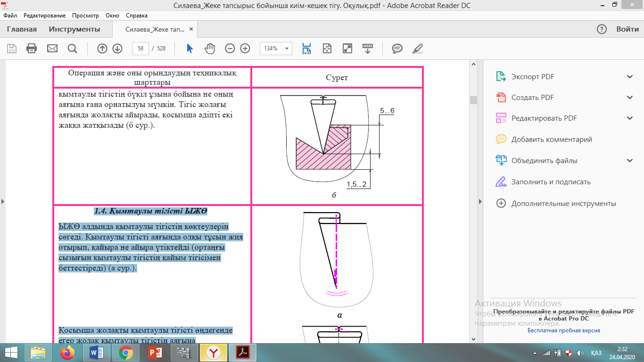Click the Print file icon
Screen dimensions: 644x362
tap(32, 48)
